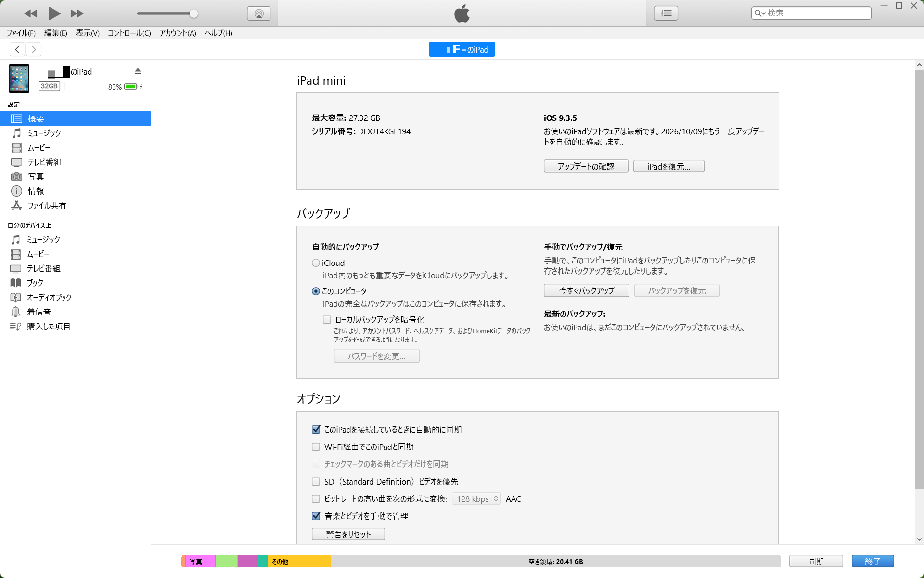Viewport: 924px width, 578px height.
Task: Open 写真 in settings sidebar
Action: 76,176
